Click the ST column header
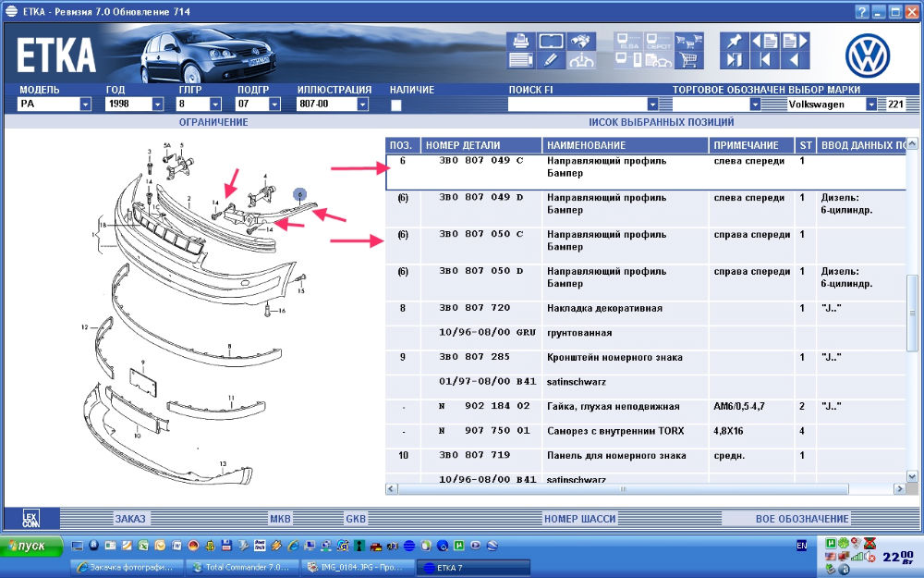Viewport: 924px width, 578px height. [x=806, y=145]
